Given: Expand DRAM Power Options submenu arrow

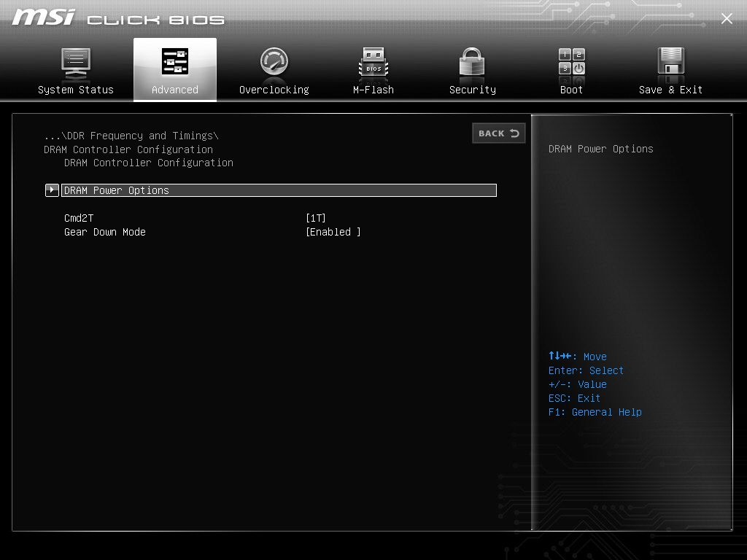Looking at the screenshot, I should coord(52,190).
